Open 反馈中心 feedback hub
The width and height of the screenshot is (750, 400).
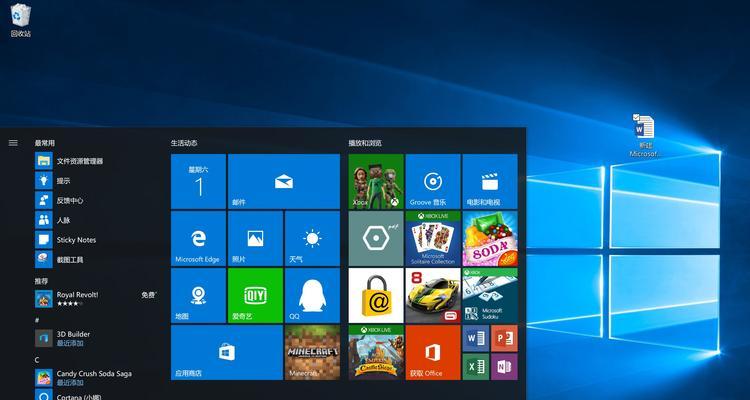(x=96, y=200)
